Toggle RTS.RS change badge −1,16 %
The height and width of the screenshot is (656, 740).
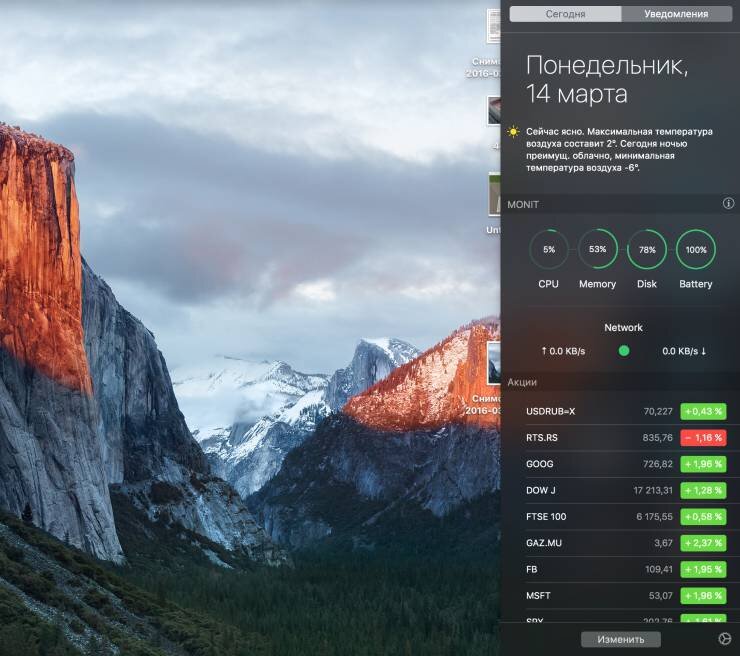[x=703, y=438]
